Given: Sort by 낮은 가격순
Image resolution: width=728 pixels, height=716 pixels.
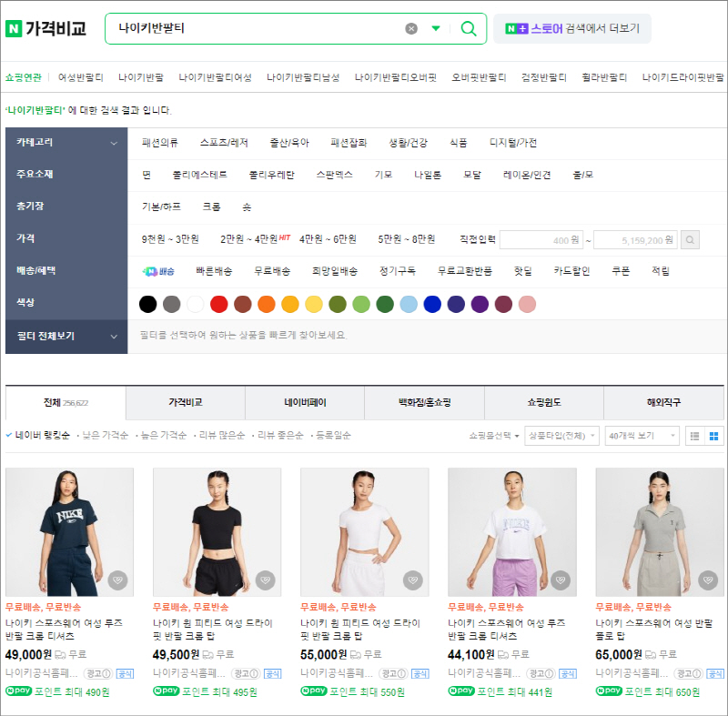Looking at the screenshot, I should tap(105, 435).
